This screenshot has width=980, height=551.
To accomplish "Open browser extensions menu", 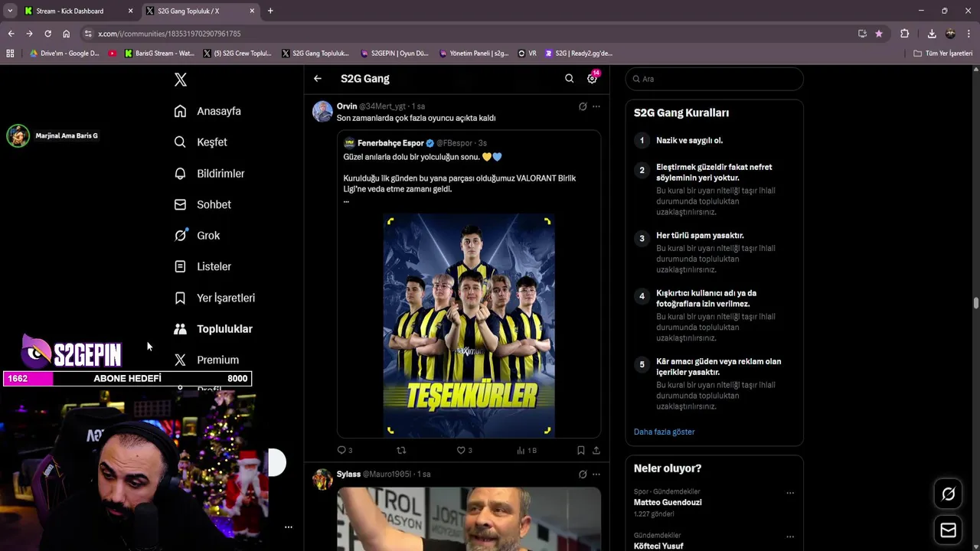I will (904, 34).
